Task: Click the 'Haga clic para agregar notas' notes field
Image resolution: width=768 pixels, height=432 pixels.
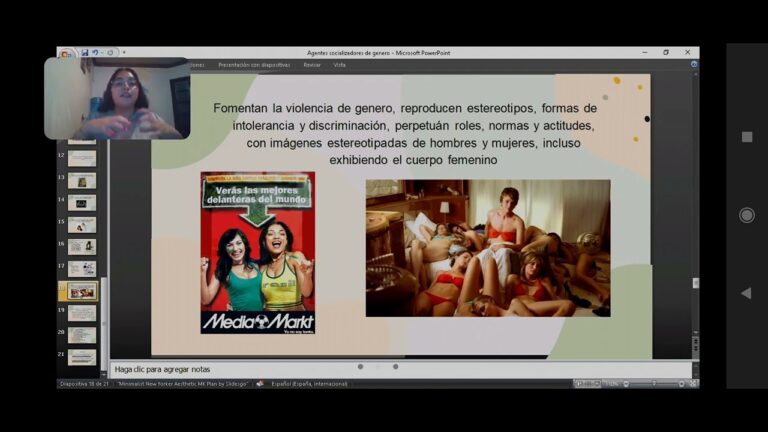Action: coord(401,370)
